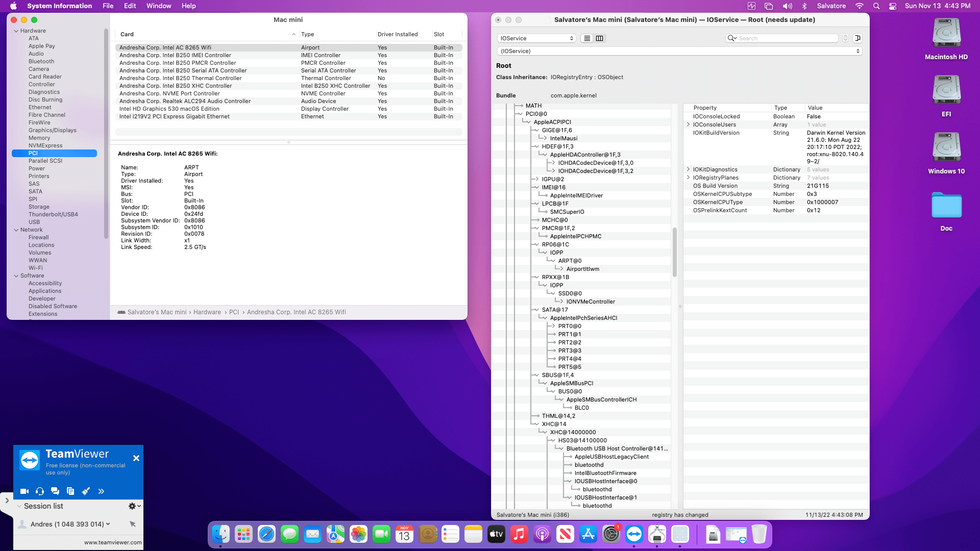Open the TeamViewer chat bubbles icon
Screen dimensions: 980x551
(x=55, y=491)
